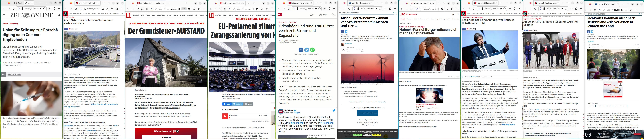The width and height of the screenshot is (644, 139).
Task: Play audio in Windkraft-Ausbau article
Action: point(343,49)
